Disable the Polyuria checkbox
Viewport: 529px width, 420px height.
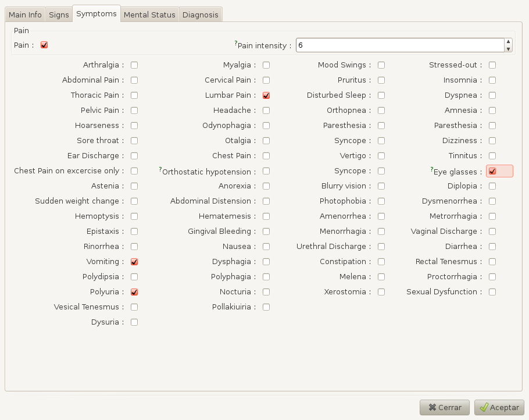pos(134,292)
